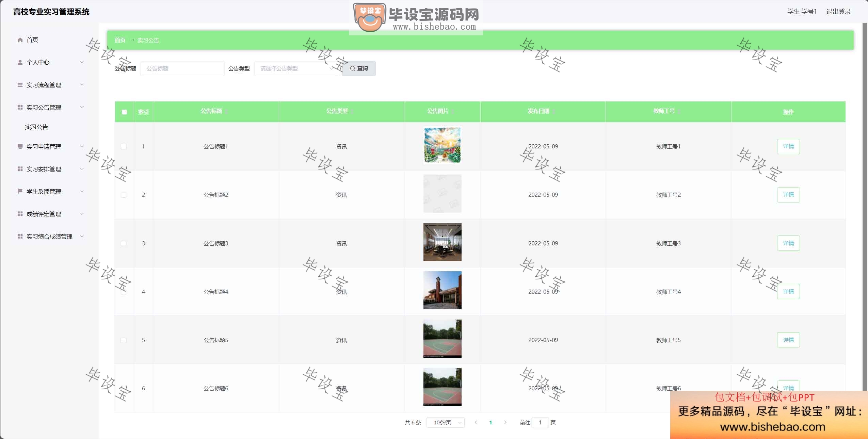
Task: Go to the previous page arrow in pagination
Action: click(x=476, y=422)
